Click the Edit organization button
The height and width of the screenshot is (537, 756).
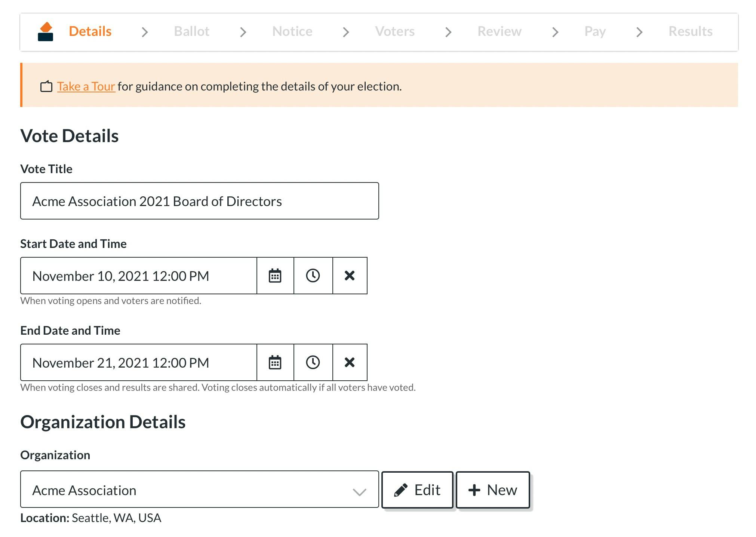point(417,489)
